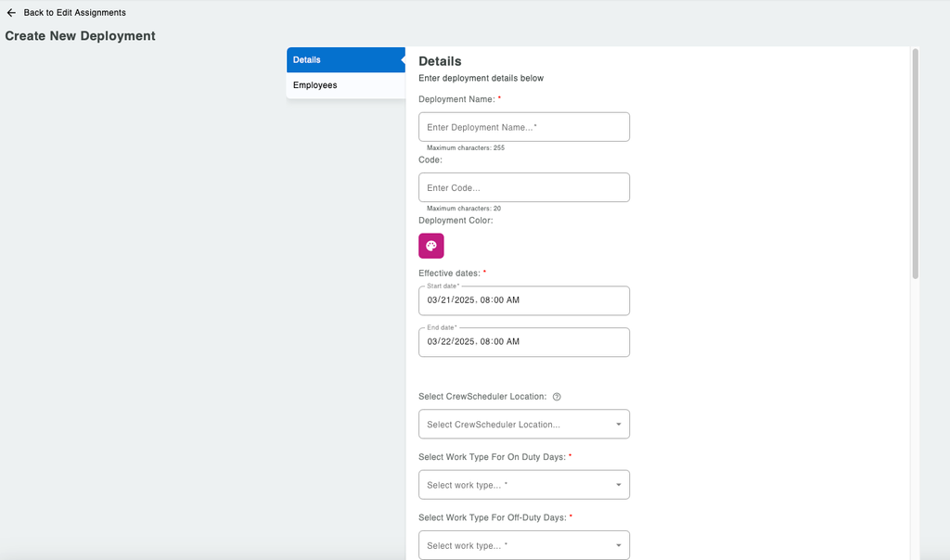Click the CrewScheduler Location help icon
Viewport: 950px width, 560px height.
tap(557, 397)
